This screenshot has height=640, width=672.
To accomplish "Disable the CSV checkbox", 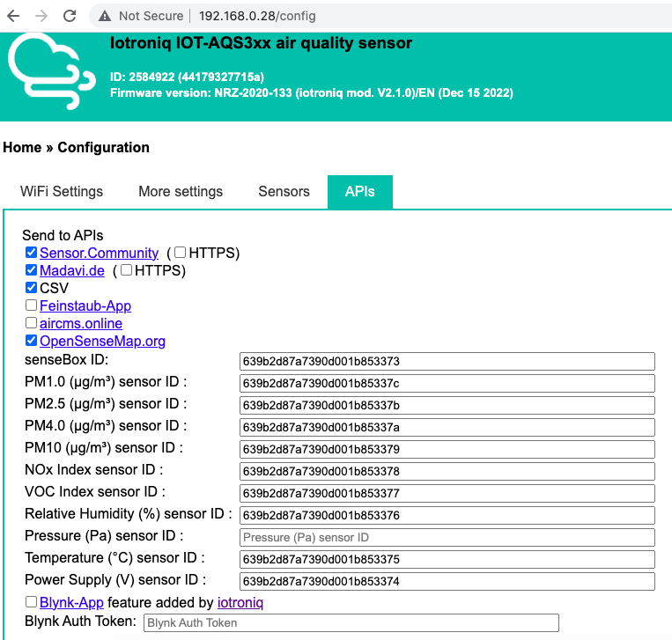I will coord(32,288).
